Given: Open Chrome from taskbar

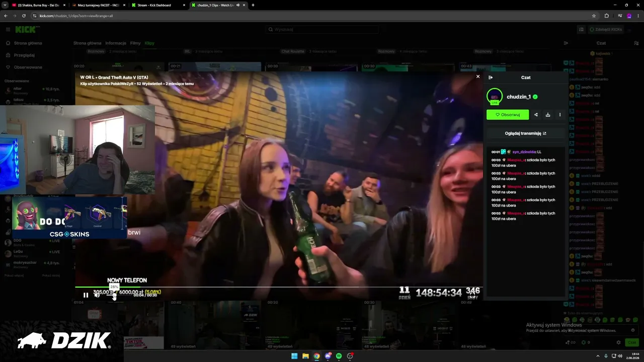Looking at the screenshot, I should [316, 356].
